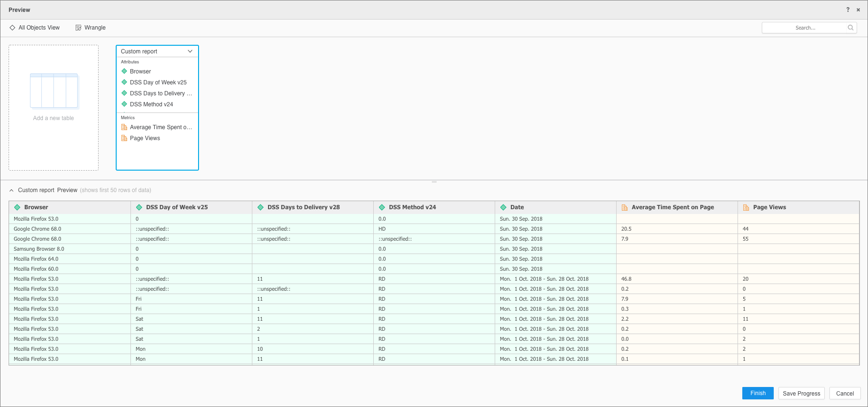Click the DSS Method v24 column header icon
This screenshot has height=407, width=868.
(x=382, y=207)
